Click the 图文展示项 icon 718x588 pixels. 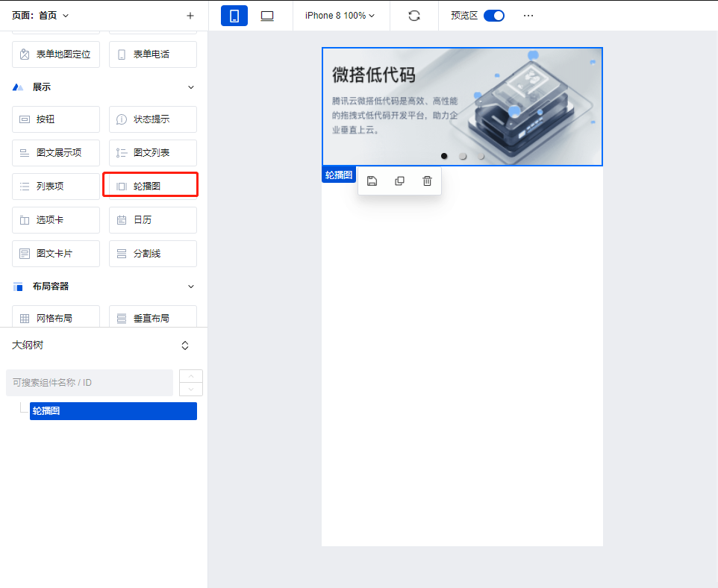pyautogui.click(x=25, y=153)
